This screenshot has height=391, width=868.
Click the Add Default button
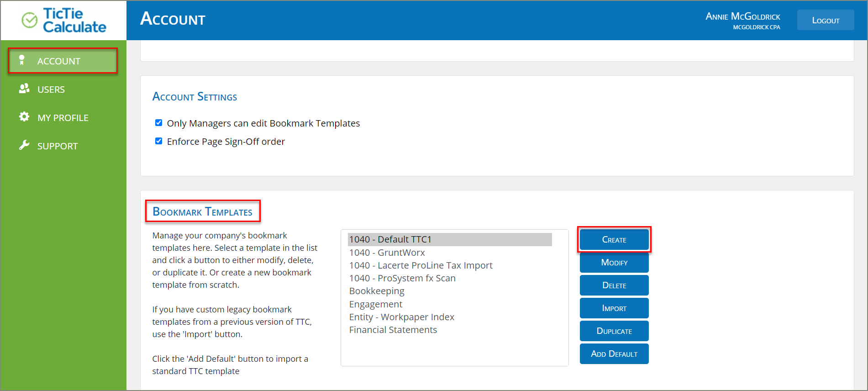(614, 354)
